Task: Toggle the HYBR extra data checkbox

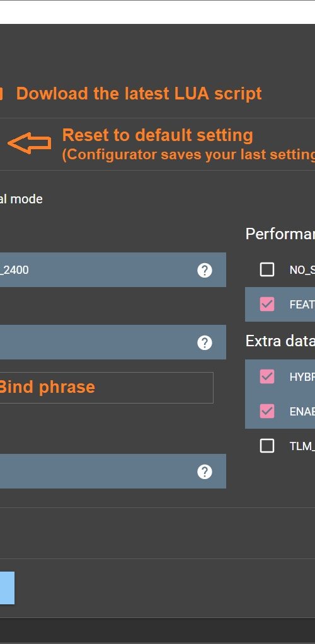Action: point(267,376)
